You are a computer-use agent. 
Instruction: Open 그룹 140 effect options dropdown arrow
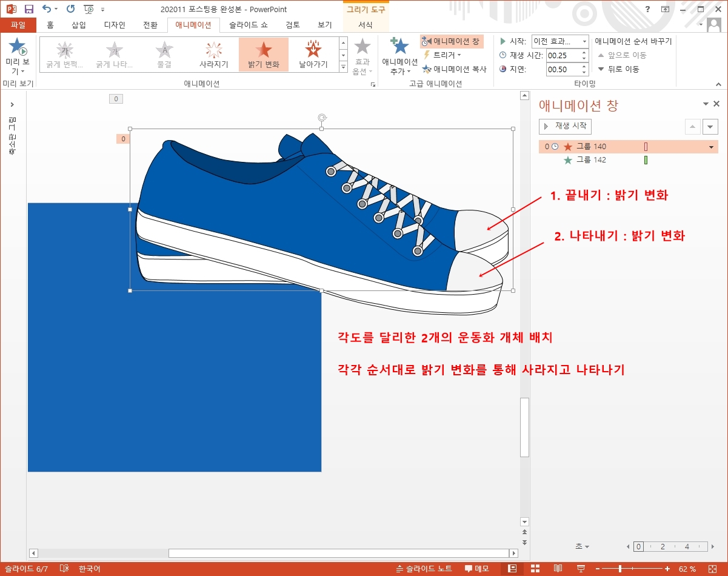[711, 147]
